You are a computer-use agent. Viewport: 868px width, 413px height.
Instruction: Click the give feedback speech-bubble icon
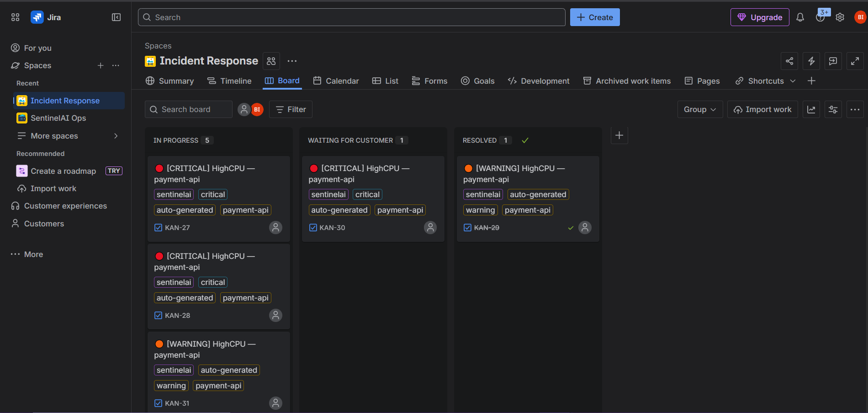(x=833, y=61)
